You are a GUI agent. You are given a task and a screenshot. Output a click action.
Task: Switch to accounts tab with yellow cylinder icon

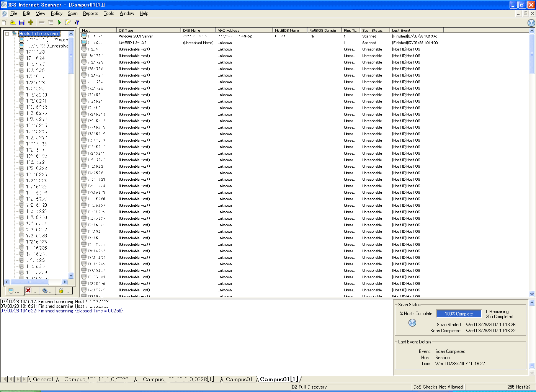(64, 291)
